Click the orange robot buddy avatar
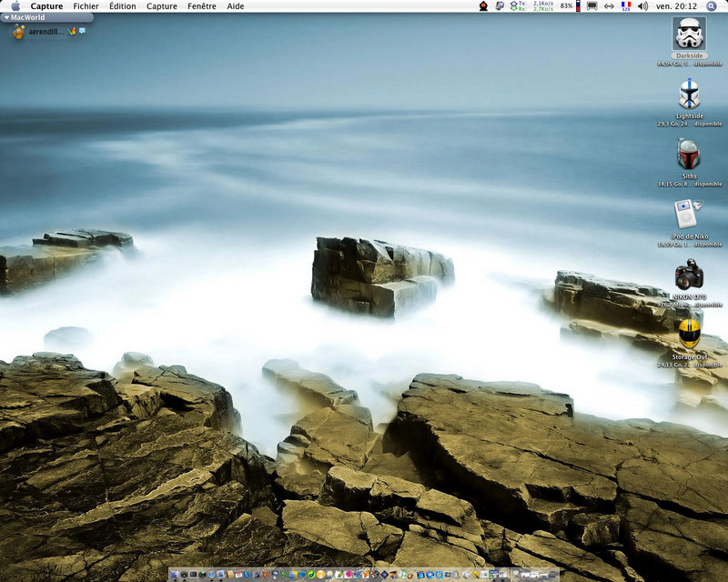This screenshot has height=582, width=728. tap(18, 32)
